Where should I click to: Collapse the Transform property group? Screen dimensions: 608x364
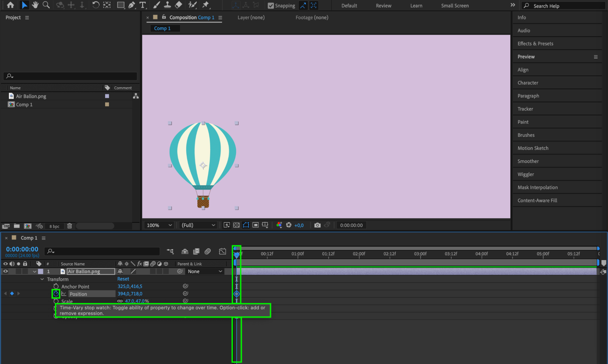point(42,279)
